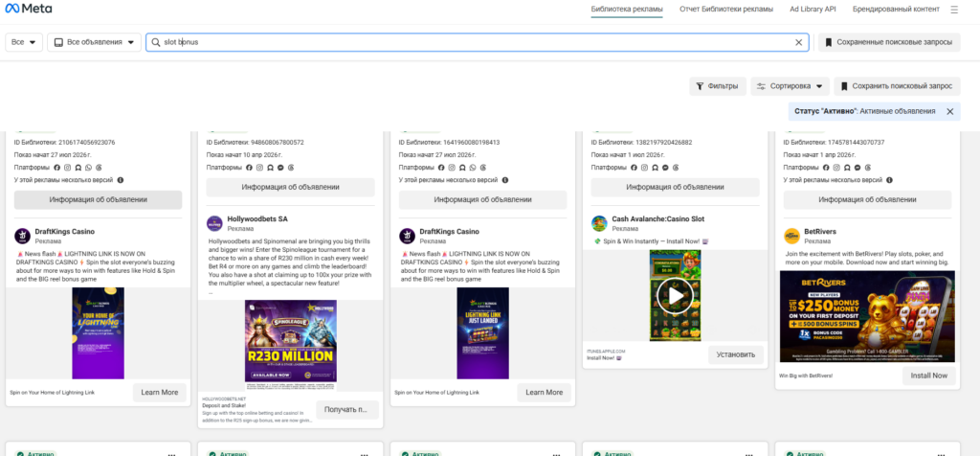The height and width of the screenshot is (456, 980).
Task: Click 'Показ начат 10 апр 2026 г.' text
Action: pos(246,154)
